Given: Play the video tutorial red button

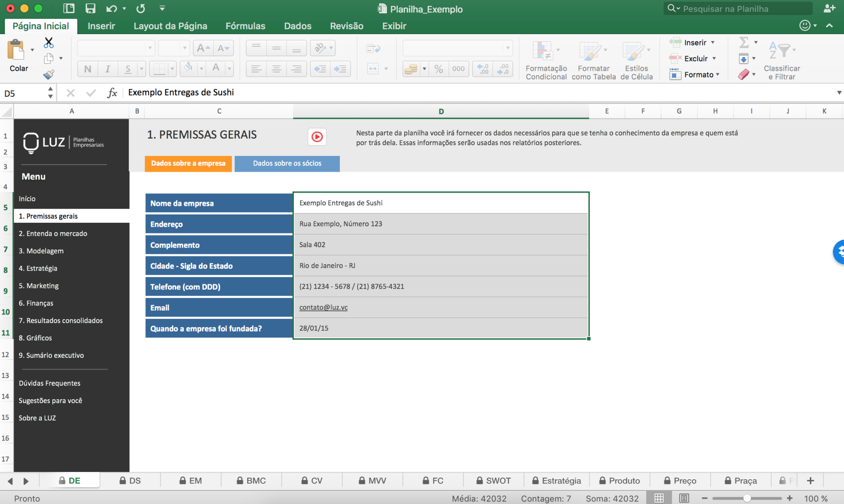Looking at the screenshot, I should click(x=317, y=137).
